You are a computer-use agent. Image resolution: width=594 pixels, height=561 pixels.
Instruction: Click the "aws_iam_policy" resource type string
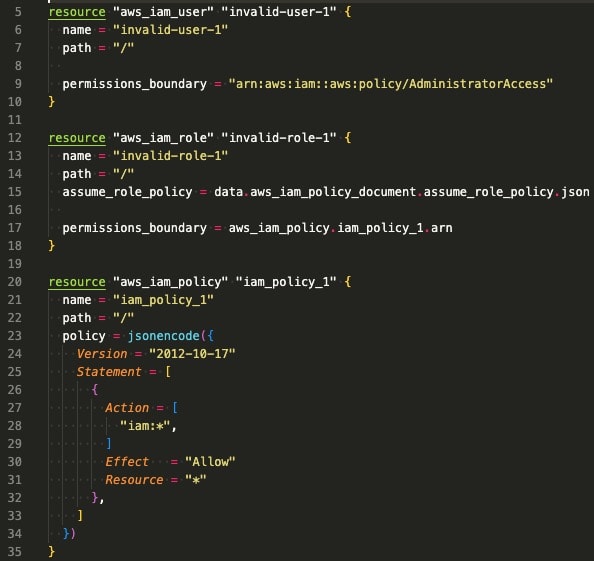pos(170,281)
